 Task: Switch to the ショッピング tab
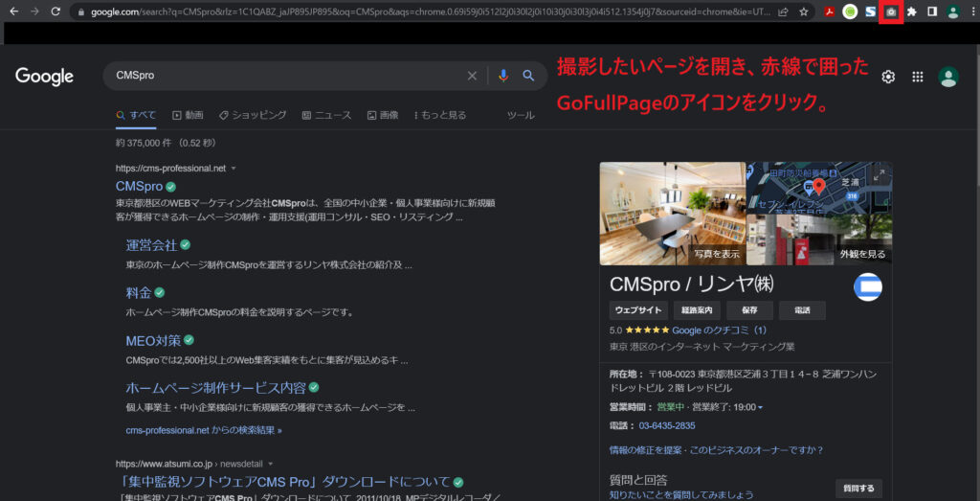(253, 115)
